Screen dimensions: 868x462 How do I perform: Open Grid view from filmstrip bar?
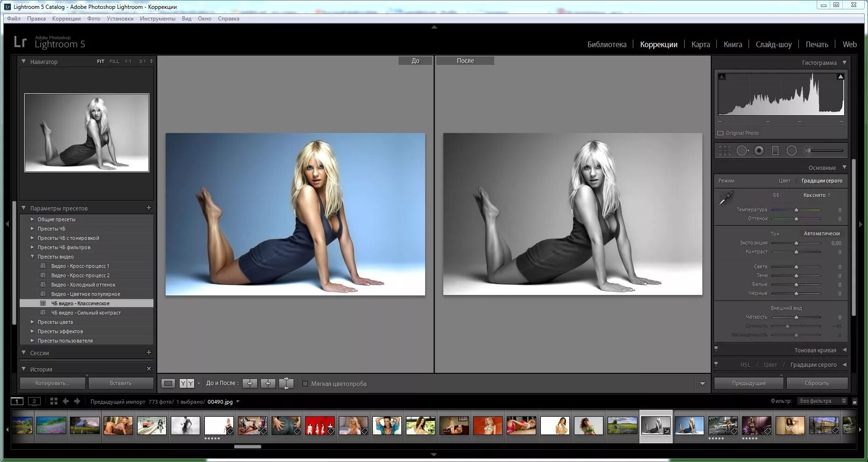point(54,401)
